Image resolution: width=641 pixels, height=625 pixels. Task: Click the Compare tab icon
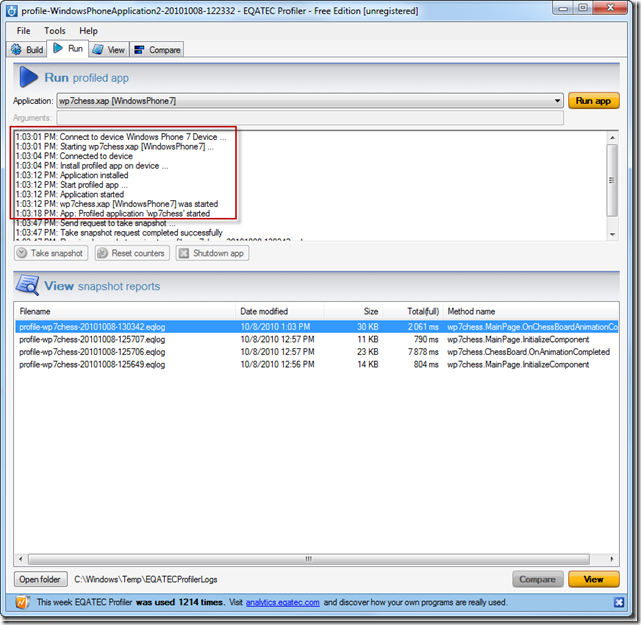(139, 50)
